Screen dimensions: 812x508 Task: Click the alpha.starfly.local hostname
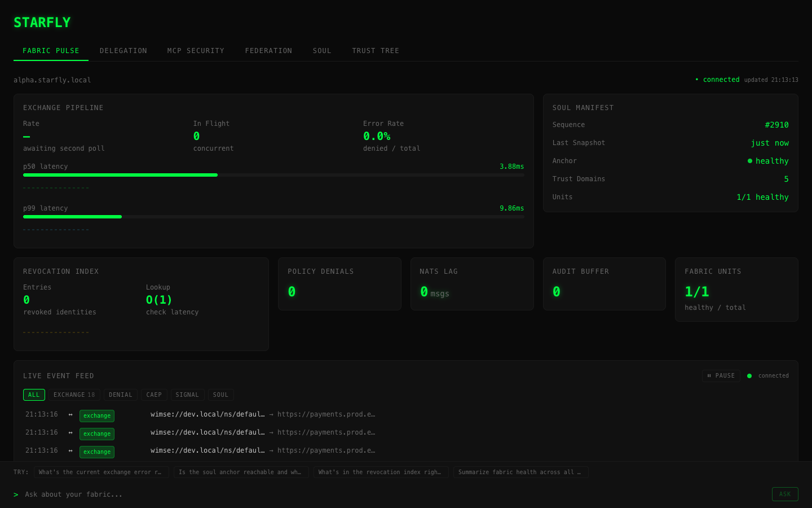tap(52, 80)
